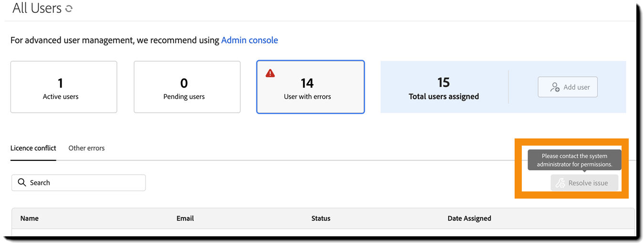Screen dimensions: 644x243
Task: Sort by the Name column header
Action: click(x=30, y=218)
